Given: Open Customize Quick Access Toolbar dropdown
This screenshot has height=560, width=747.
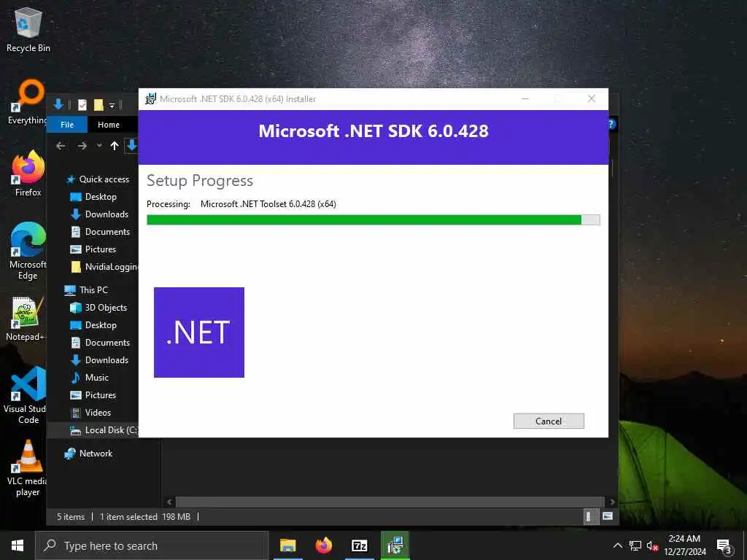Looking at the screenshot, I should 112,105.
